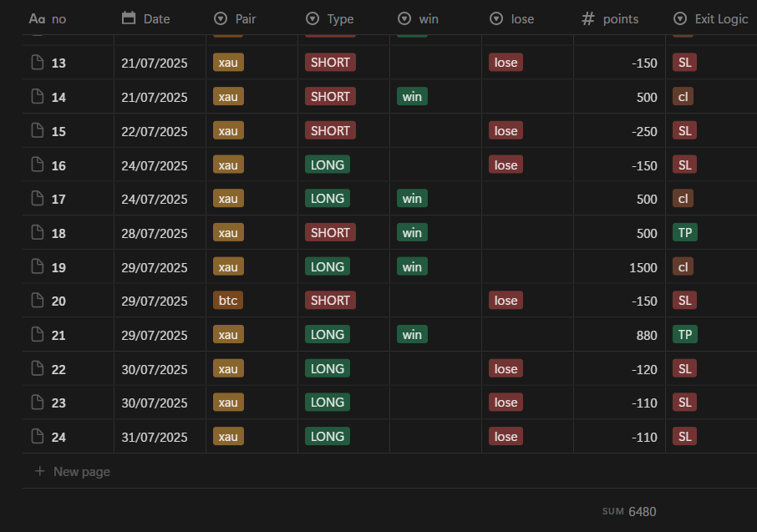Image resolution: width=757 pixels, height=532 pixels.
Task: Click the SHORT tag in row 14
Action: click(x=330, y=97)
